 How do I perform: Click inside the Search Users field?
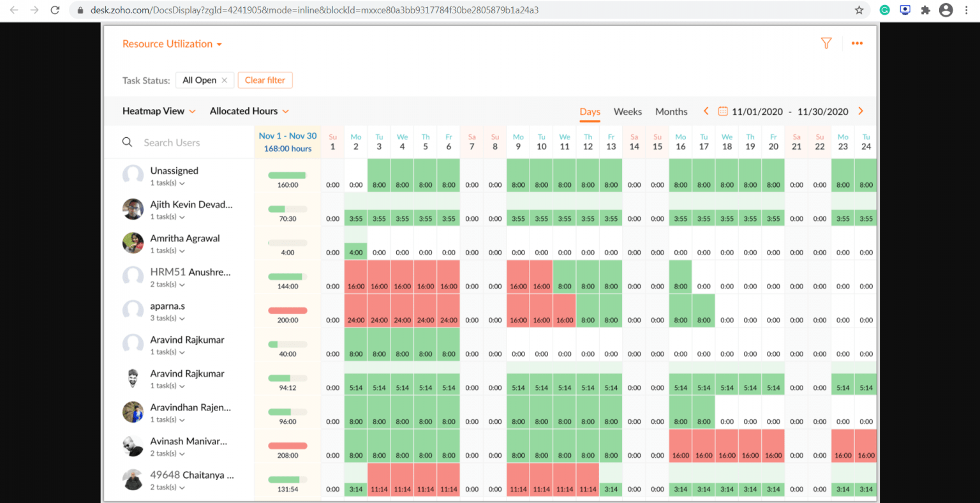click(179, 142)
